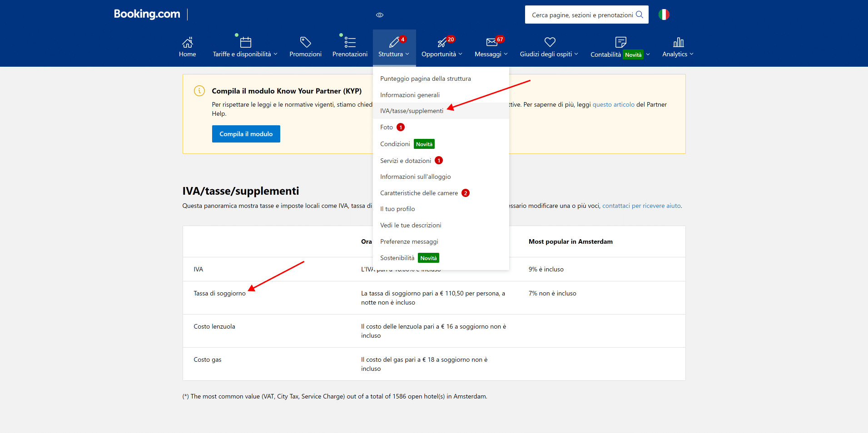Click the Compila il modulo button

pos(246,134)
